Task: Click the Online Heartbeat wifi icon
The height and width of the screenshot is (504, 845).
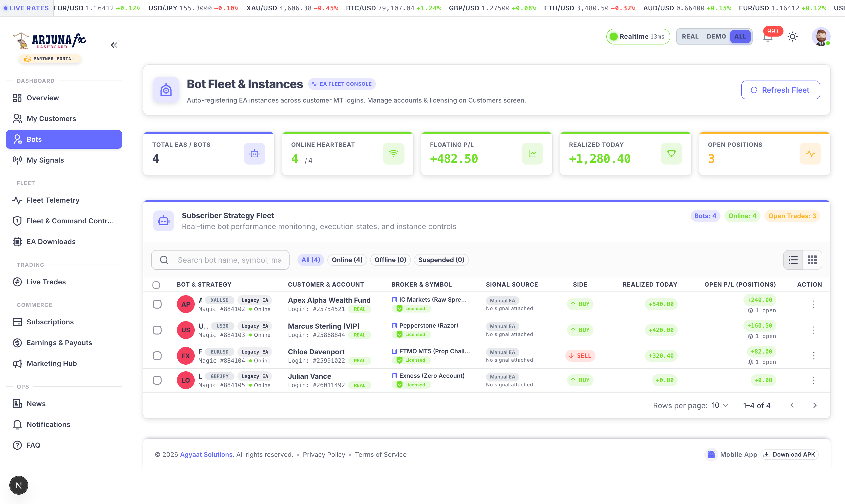Action: (x=393, y=154)
